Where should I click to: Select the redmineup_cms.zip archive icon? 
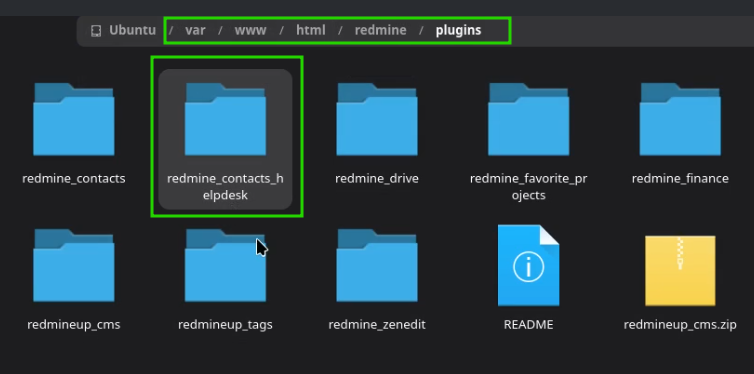(680, 271)
